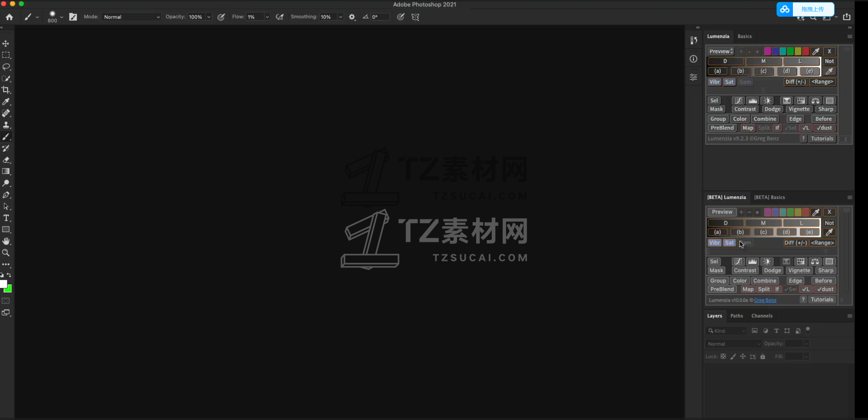The image size is (868, 420).
Task: Open the blending Mode dropdown
Action: (x=131, y=17)
